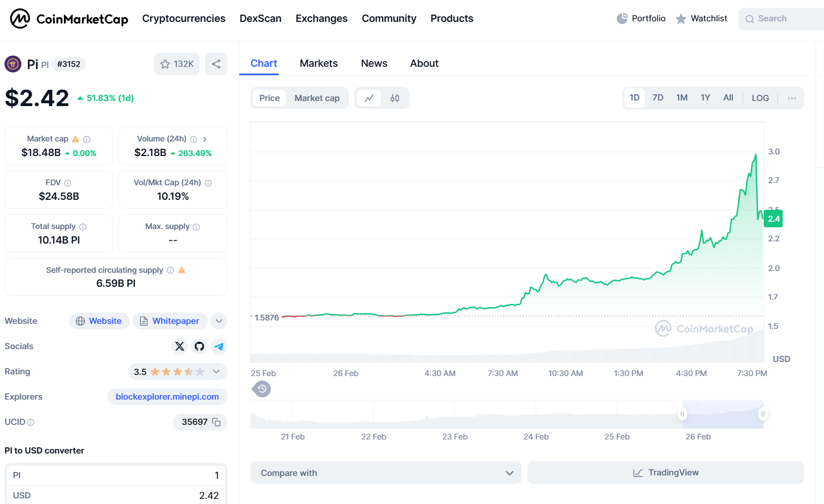Open the DexScan menu
The width and height of the screenshot is (824, 504).
261,19
